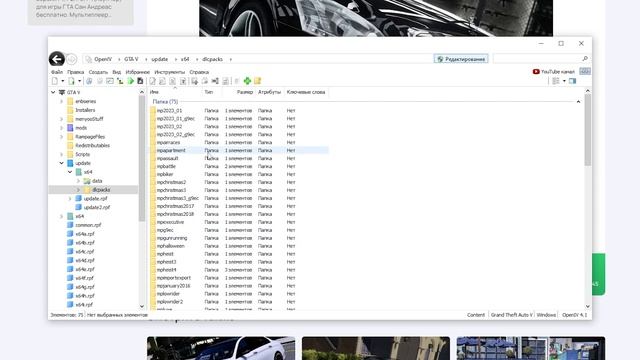Expand the data folder tree node

[78, 181]
